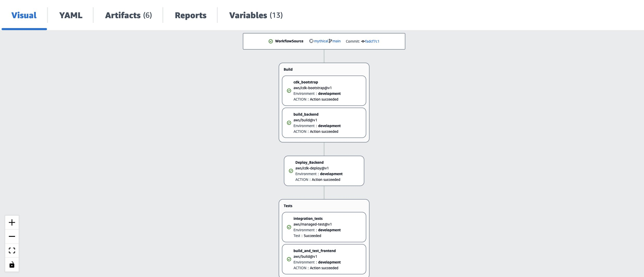Select the build_and_test_frontend action card
This screenshot has width=644, height=277.
click(324, 259)
